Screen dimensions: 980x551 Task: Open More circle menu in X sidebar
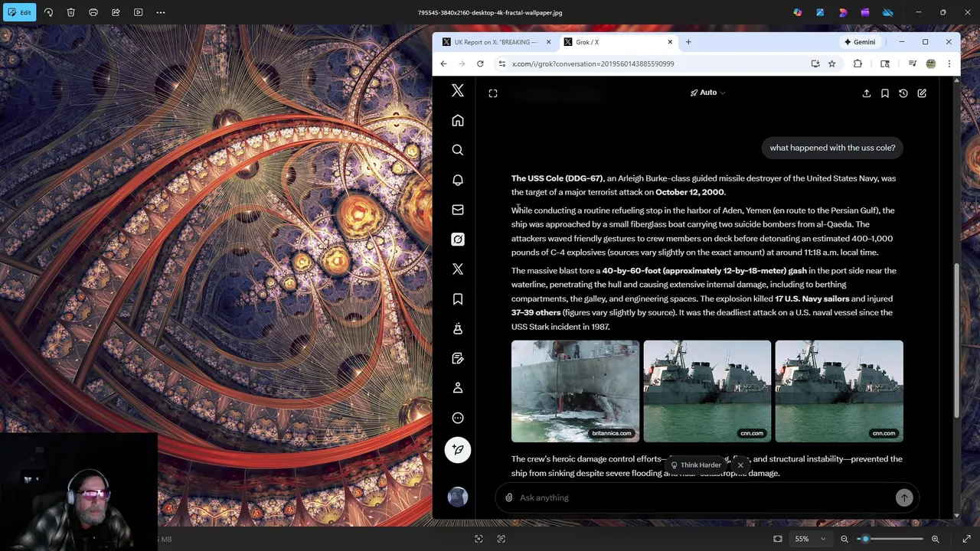tap(458, 418)
